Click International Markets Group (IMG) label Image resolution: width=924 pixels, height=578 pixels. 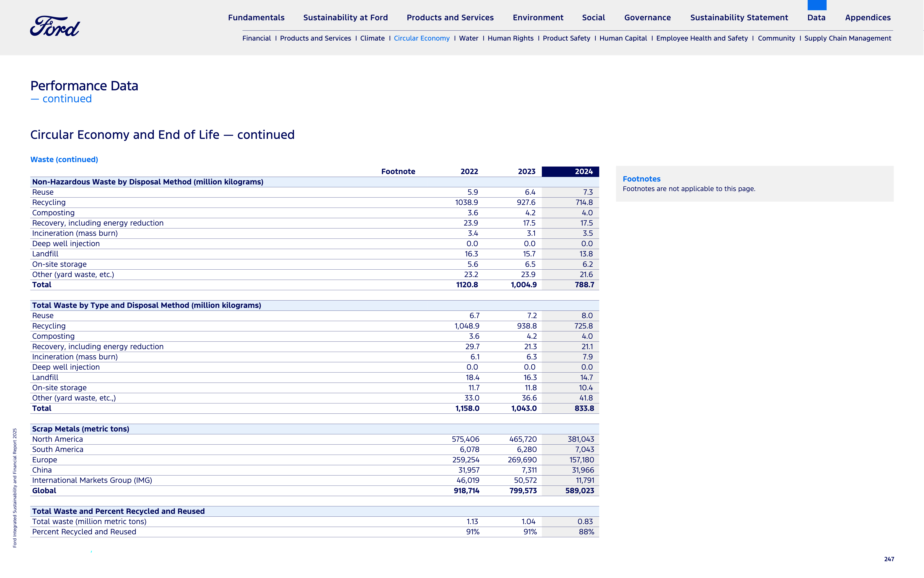tap(92, 481)
